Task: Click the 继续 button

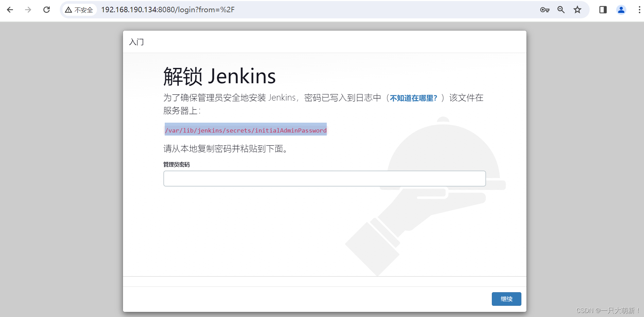Action: tap(506, 299)
